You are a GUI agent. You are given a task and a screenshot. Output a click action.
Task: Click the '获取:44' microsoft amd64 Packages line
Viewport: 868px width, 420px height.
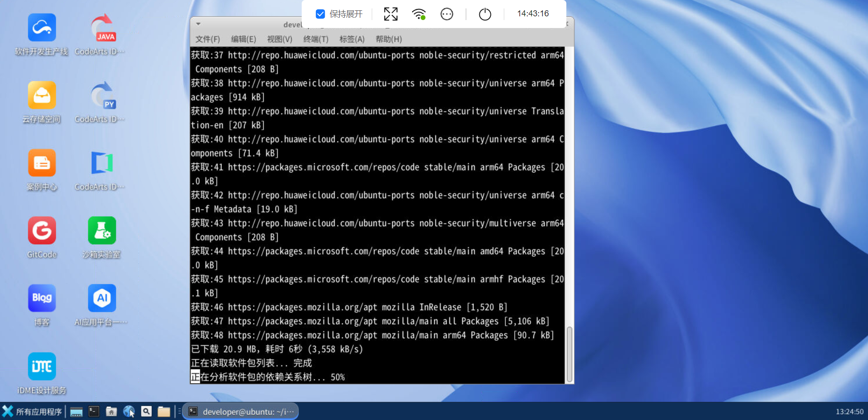tap(378, 258)
